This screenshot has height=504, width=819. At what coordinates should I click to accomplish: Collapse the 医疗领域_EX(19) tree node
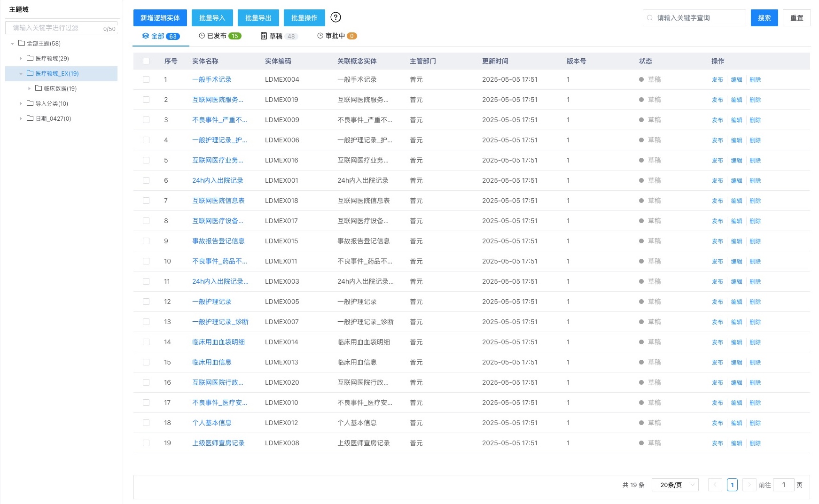click(21, 73)
